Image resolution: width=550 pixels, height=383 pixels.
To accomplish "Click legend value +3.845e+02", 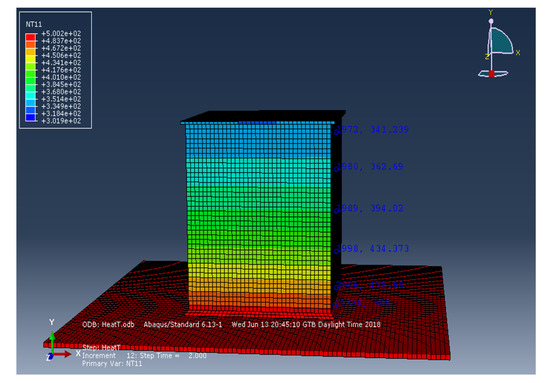I will tap(61, 85).
